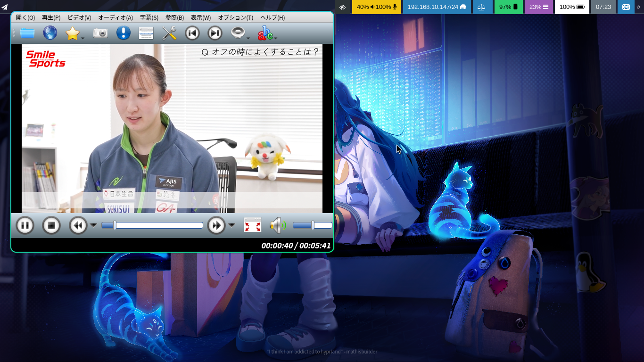
Task: Open the ビデオ(V) menu
Action: pos(79,17)
